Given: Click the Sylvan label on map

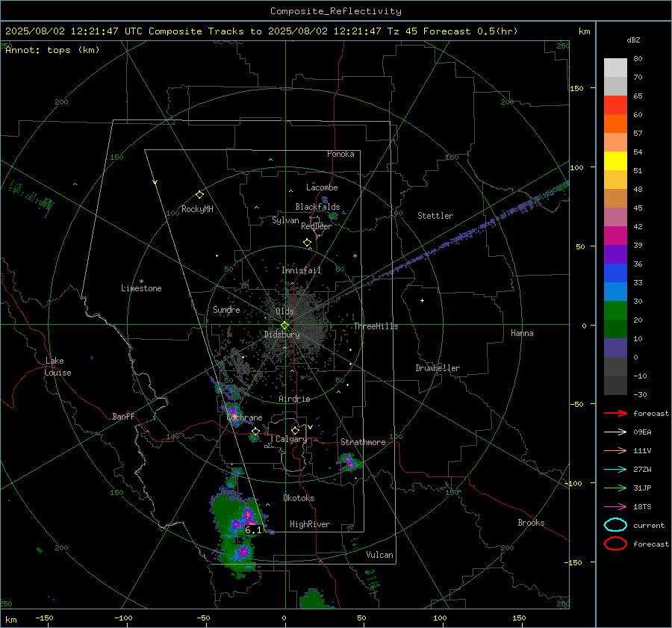Looking at the screenshot, I should [x=285, y=220].
